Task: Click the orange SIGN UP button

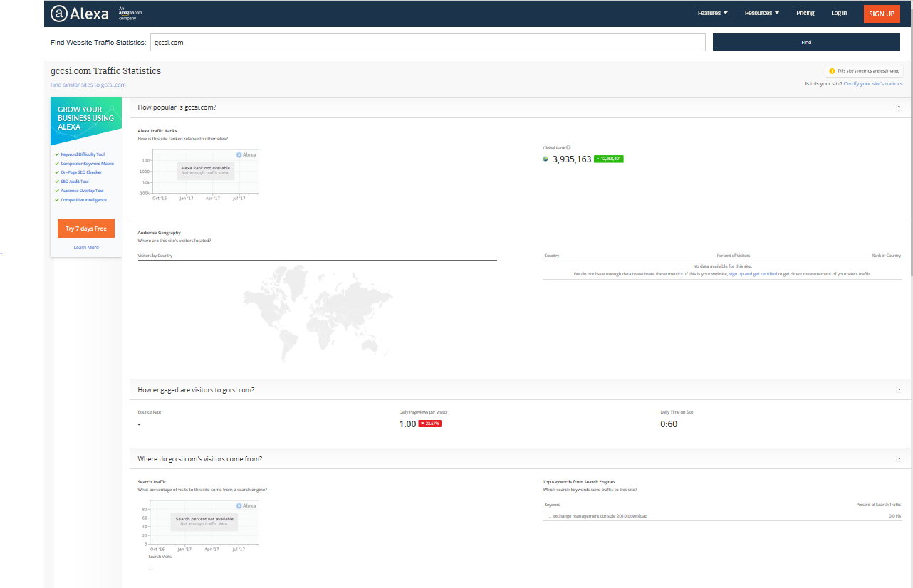Action: click(x=882, y=14)
